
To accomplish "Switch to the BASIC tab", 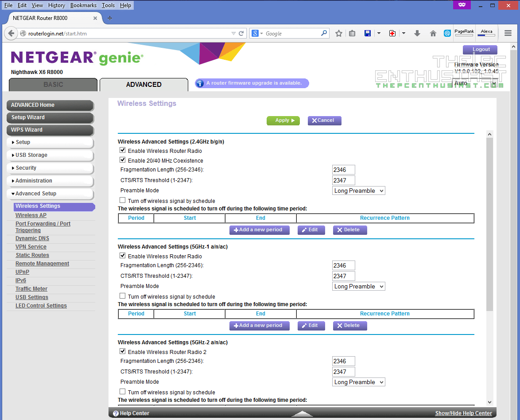I will tap(53, 84).
